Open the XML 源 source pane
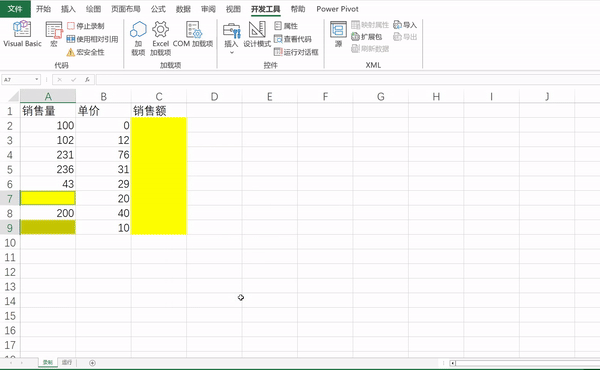Viewport: 600px width, 370px height. coord(338,34)
